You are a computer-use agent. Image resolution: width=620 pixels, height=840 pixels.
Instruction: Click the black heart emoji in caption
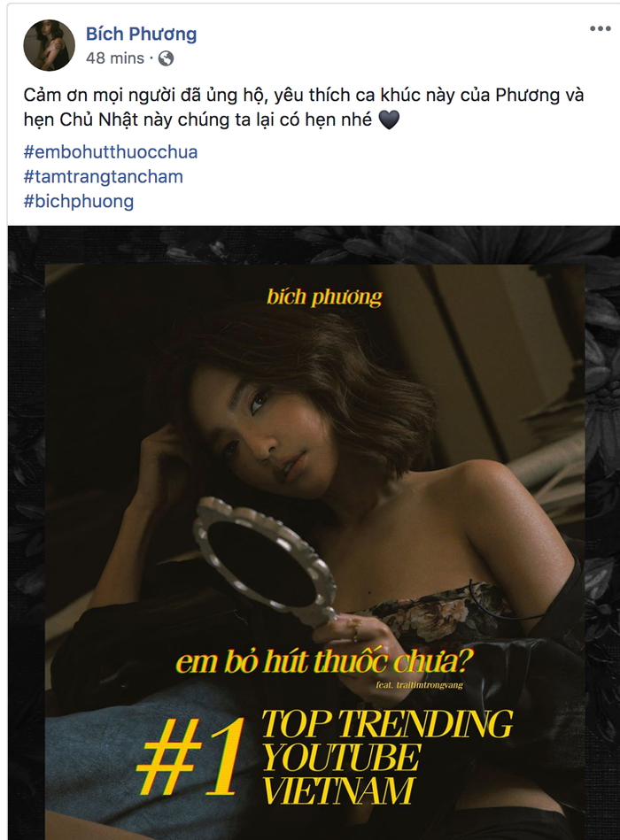pyautogui.click(x=389, y=119)
